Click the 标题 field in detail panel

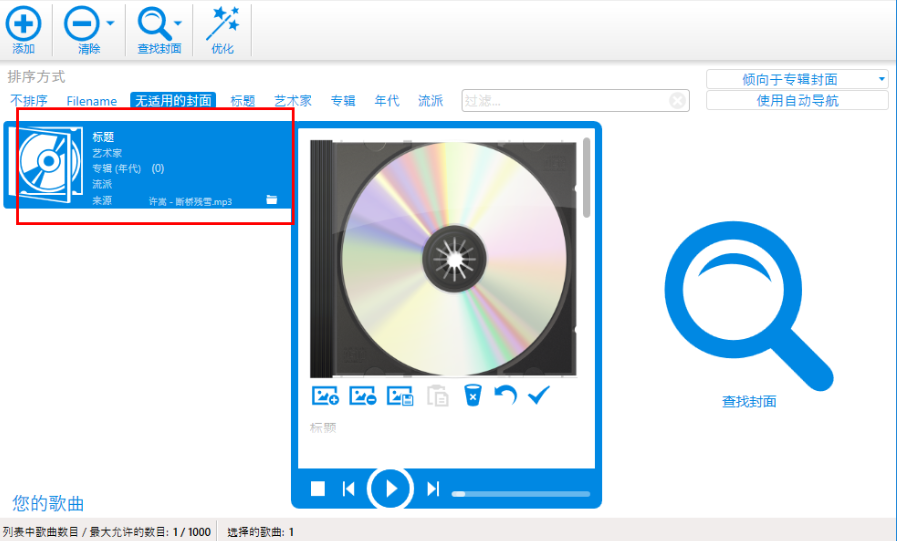pos(323,428)
